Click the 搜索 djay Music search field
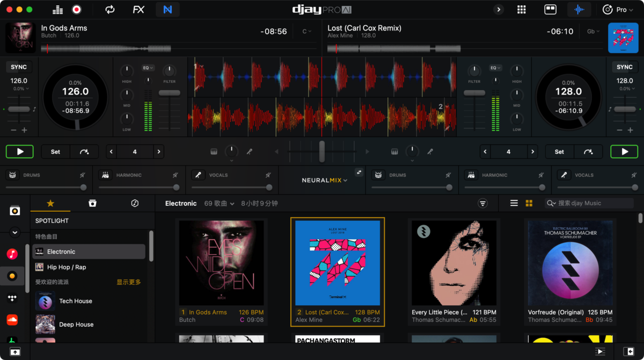The image size is (644, 360). point(589,203)
